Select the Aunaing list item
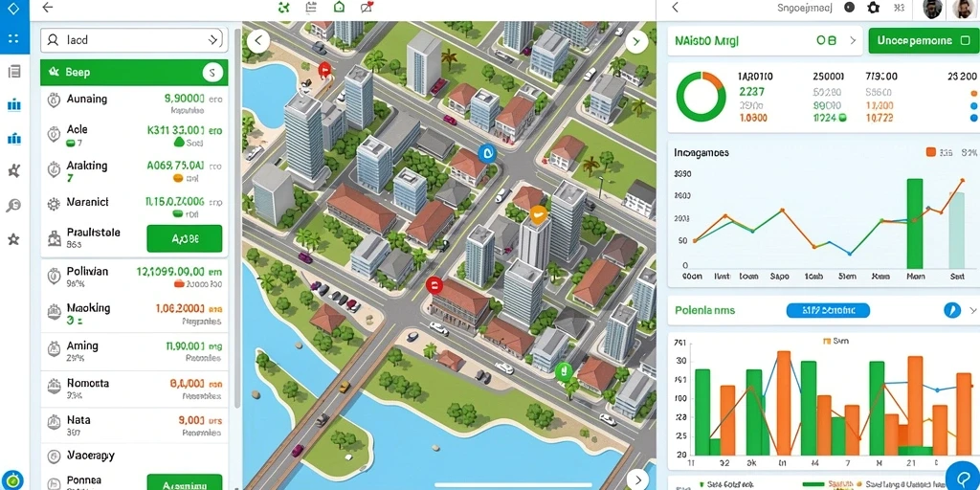980x490 pixels. click(x=134, y=103)
